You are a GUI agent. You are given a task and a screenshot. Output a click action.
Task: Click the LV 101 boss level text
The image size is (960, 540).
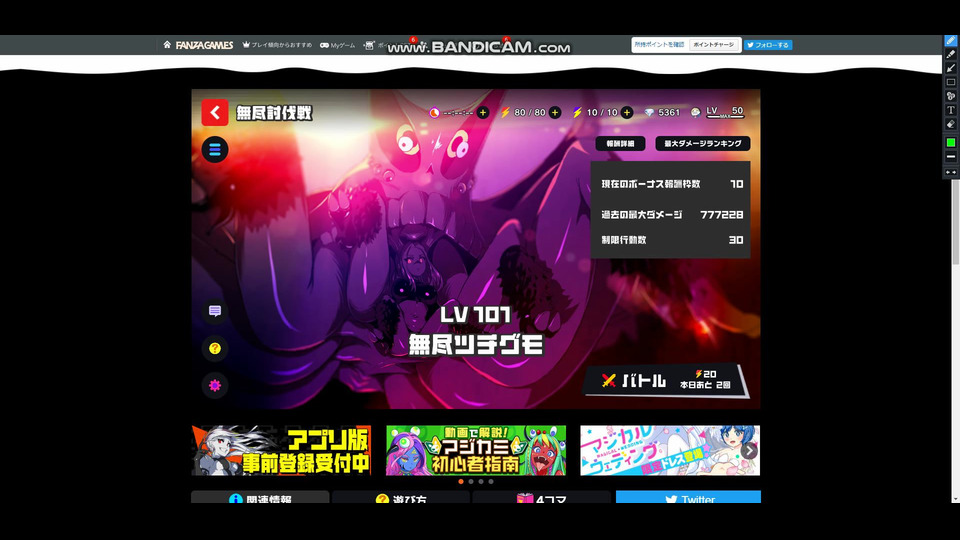[x=475, y=315]
